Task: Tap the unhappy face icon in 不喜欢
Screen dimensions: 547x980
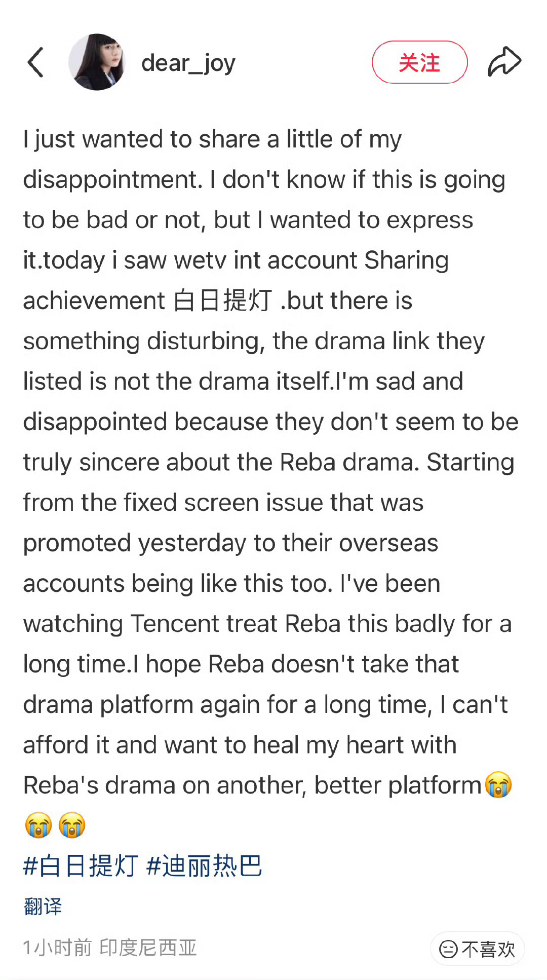Action: point(448,949)
